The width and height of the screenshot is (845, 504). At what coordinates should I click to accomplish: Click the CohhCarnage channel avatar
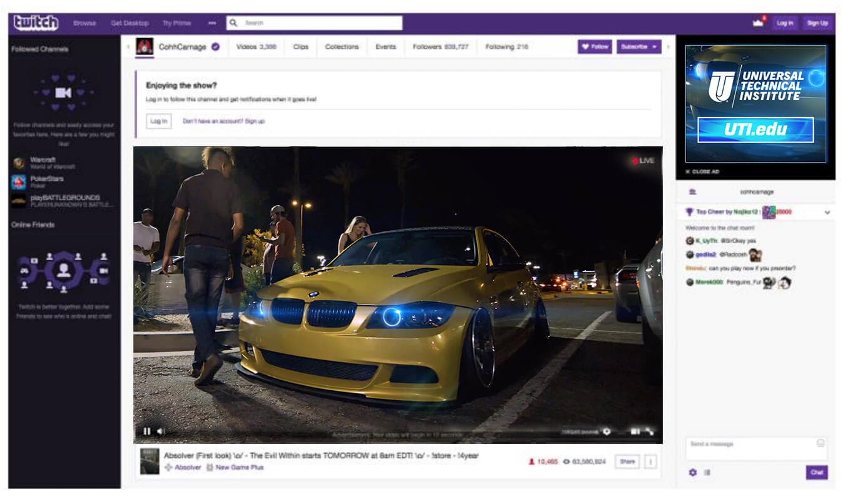coord(145,47)
